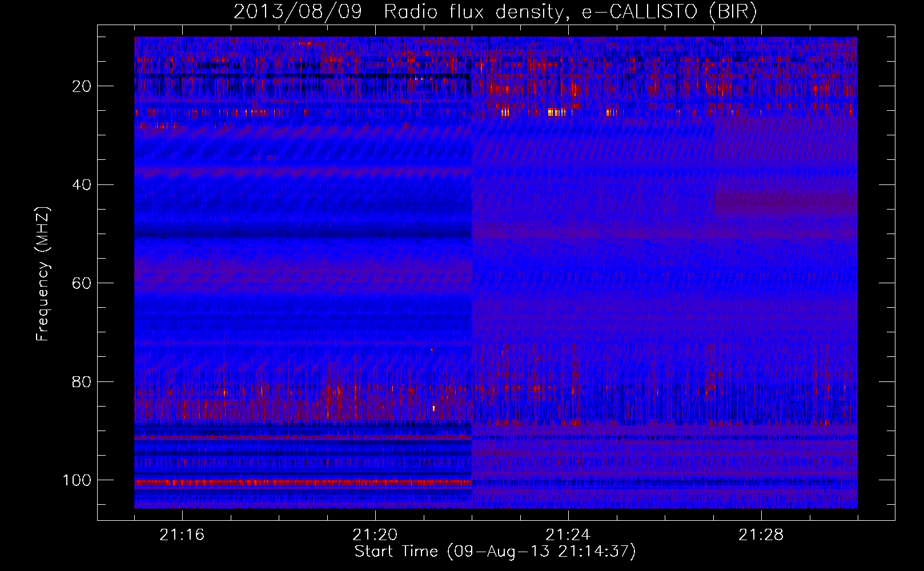
Task: Click the '80' frequency tick label
Action: tap(82, 381)
